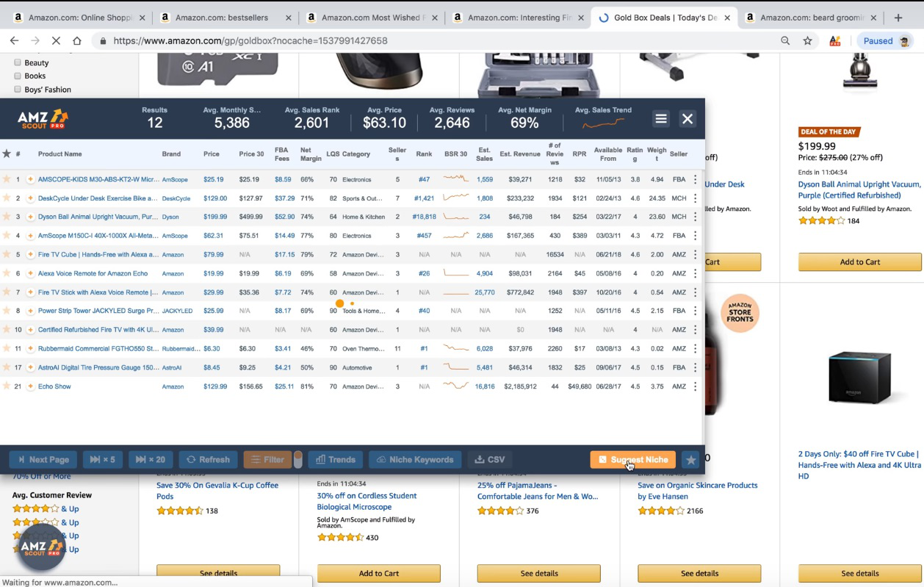This screenshot has height=587, width=924.
Task: Check the Boys' Fashion filter
Action: click(18, 89)
